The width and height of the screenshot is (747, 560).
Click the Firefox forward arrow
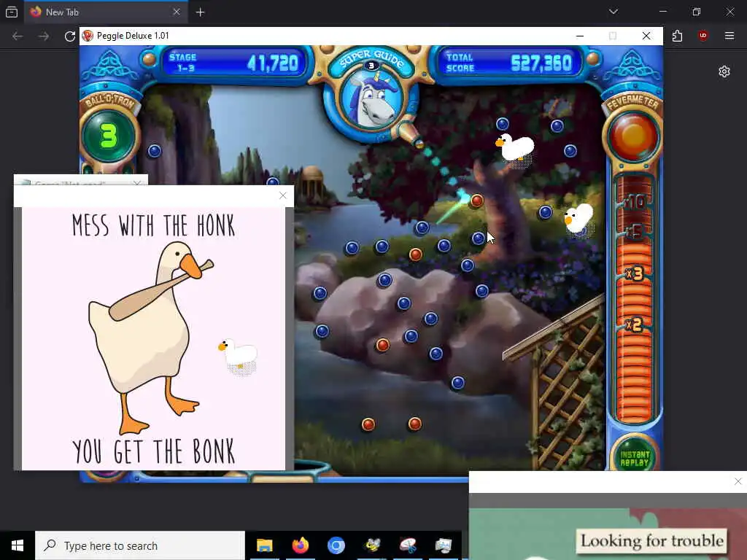click(x=43, y=36)
